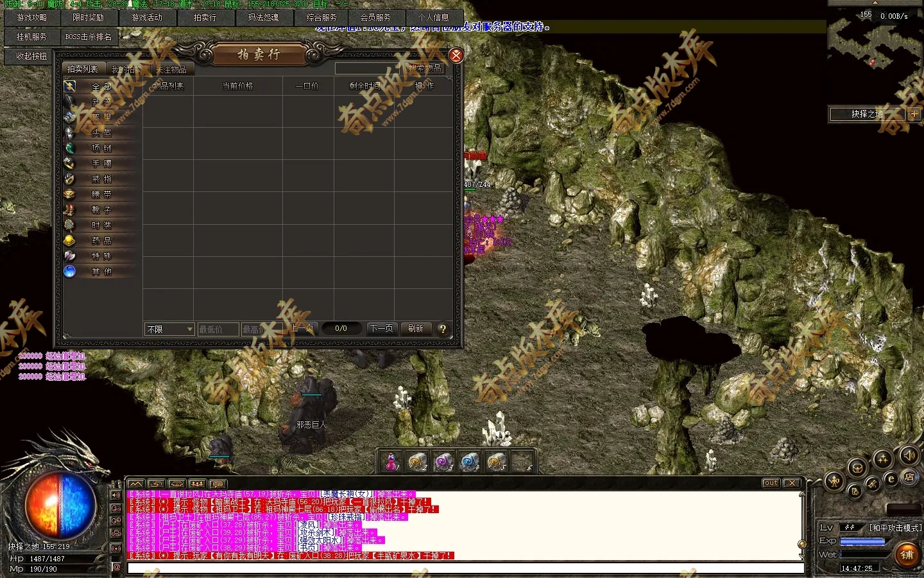Open the BOSS击杀排名 ranking button
This screenshot has height=578, width=924.
89,37
